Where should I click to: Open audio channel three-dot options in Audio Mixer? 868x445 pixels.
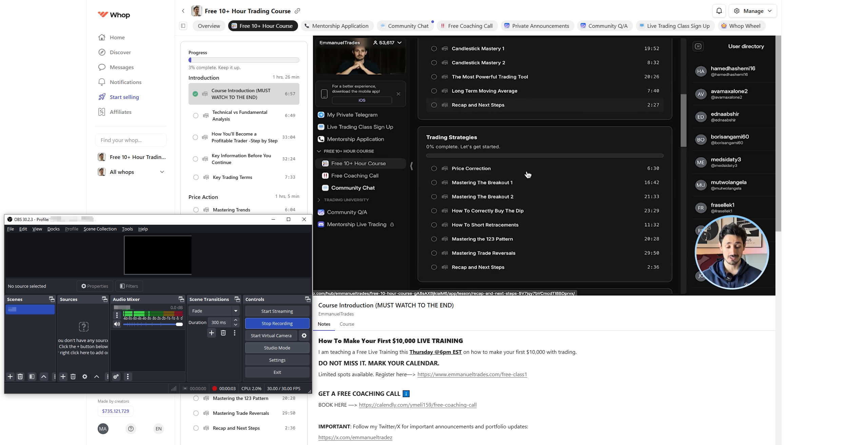click(117, 315)
